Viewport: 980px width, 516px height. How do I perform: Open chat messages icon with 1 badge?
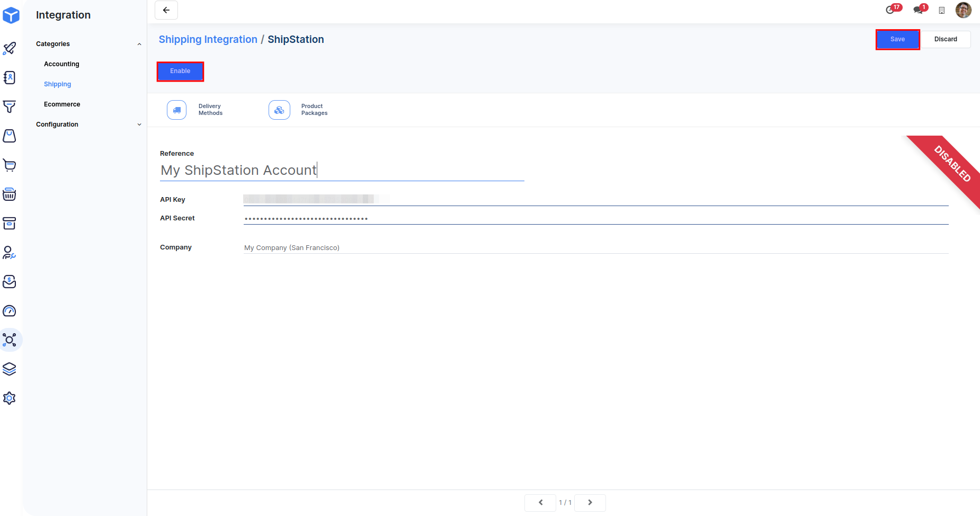click(x=918, y=10)
